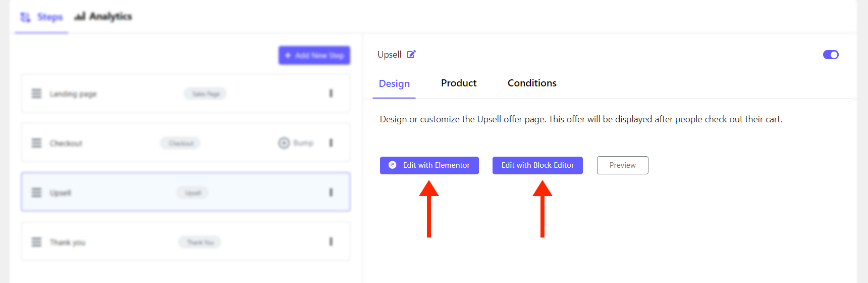Open the Conditions tab
The width and height of the screenshot is (868, 283).
click(532, 83)
